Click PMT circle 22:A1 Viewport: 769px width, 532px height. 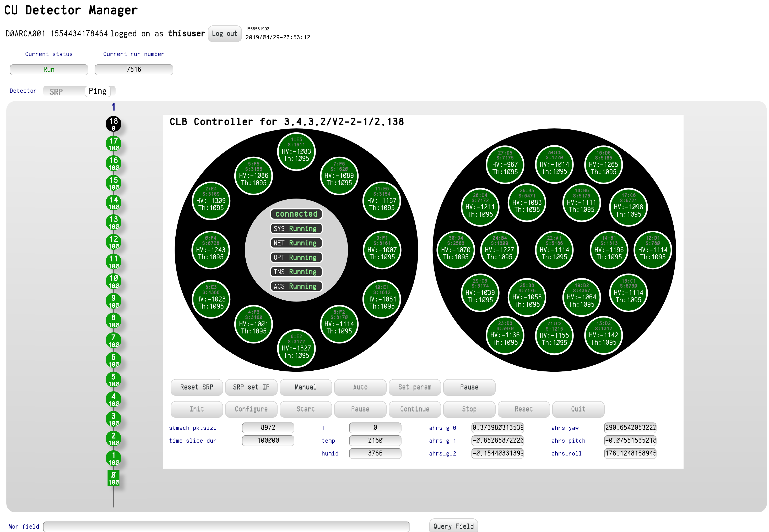point(554,250)
